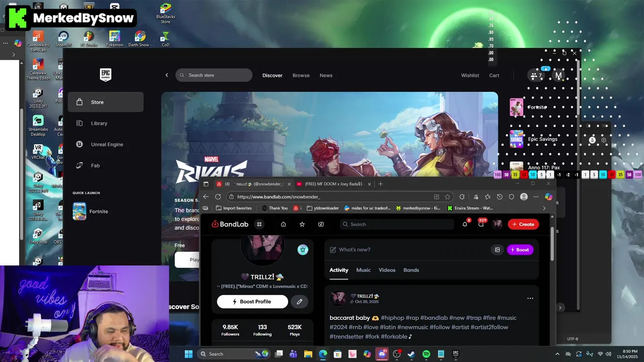Show hidden system tray icons
Viewport: 644px width, 362px height.
tap(557, 354)
